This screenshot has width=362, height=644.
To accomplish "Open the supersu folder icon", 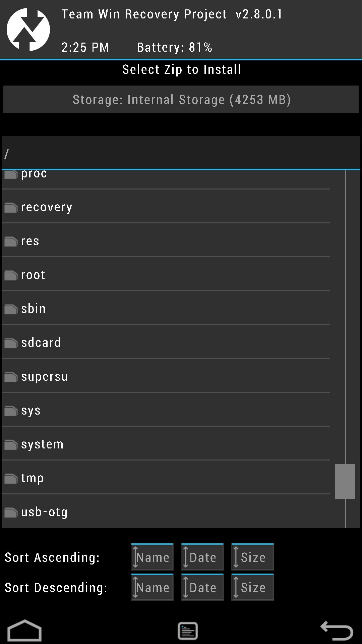I will pos(11,377).
